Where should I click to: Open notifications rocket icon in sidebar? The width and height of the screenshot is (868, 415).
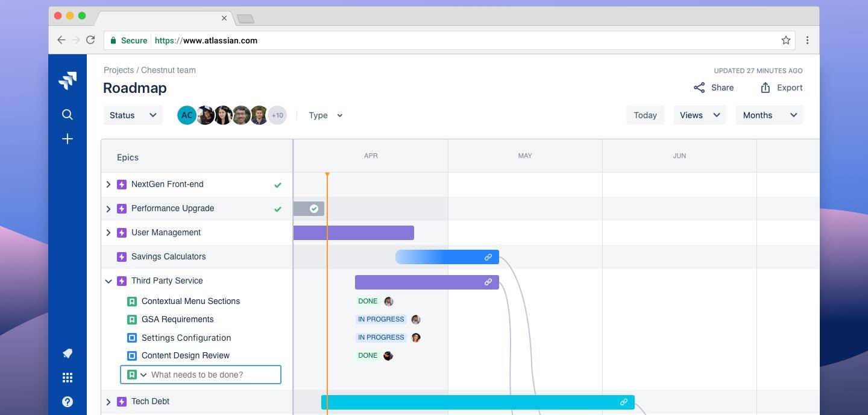pyautogui.click(x=68, y=353)
